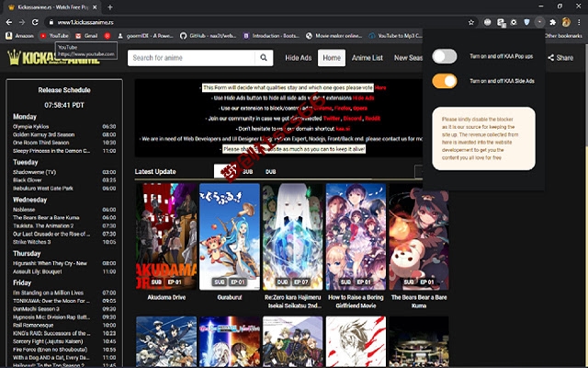Image resolution: width=588 pixels, height=368 pixels.
Task: Select One Room Third Season schedule entry
Action: [40, 143]
